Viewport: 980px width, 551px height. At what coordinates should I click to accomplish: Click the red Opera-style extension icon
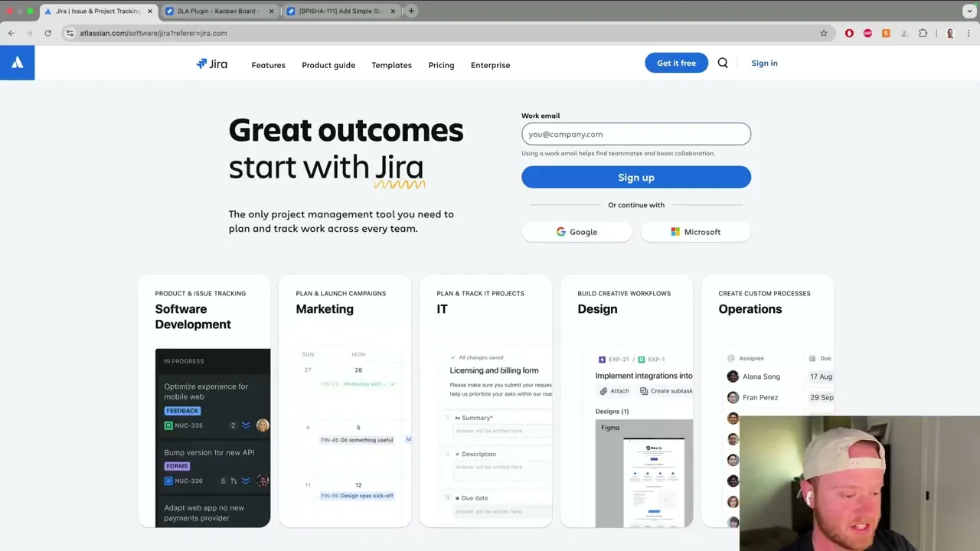[x=849, y=33]
